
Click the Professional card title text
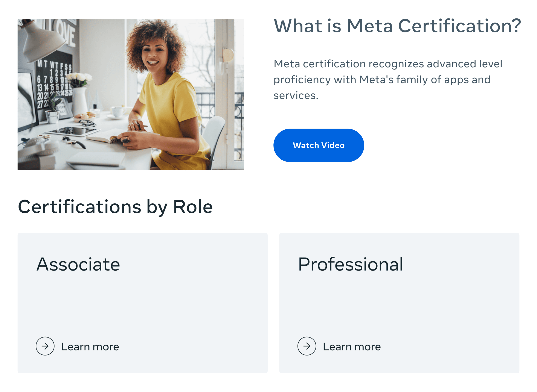[350, 264]
